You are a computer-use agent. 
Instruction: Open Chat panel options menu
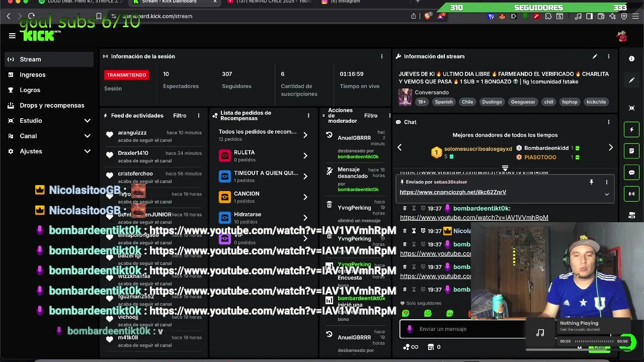pos(608,122)
